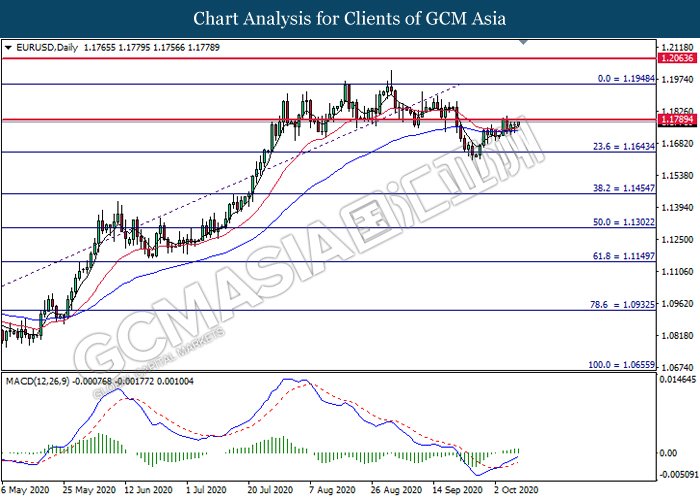Click the 7 Aug 2020 date label
Screen dimensions: 700x500
tap(332, 490)
